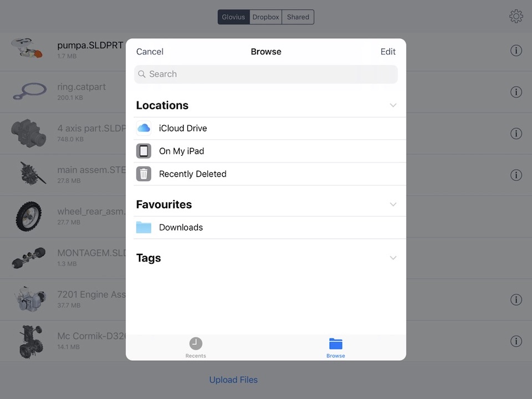Open the settings gear icon
This screenshot has height=399, width=532.
click(x=516, y=16)
